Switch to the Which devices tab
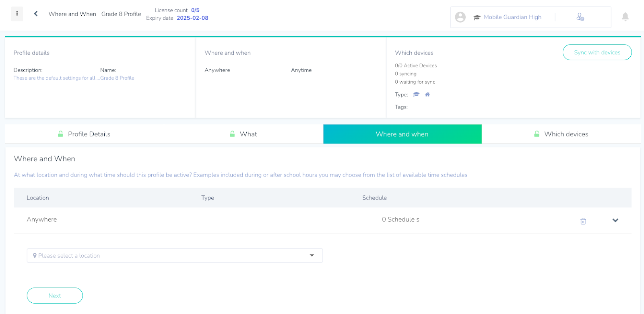The width and height of the screenshot is (644, 314). click(x=561, y=134)
